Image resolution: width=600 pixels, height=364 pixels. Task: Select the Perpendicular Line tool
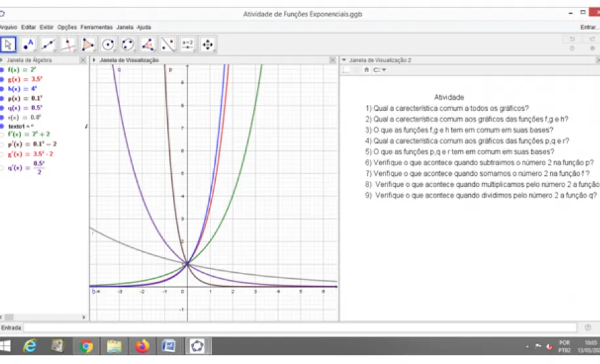coord(68,45)
